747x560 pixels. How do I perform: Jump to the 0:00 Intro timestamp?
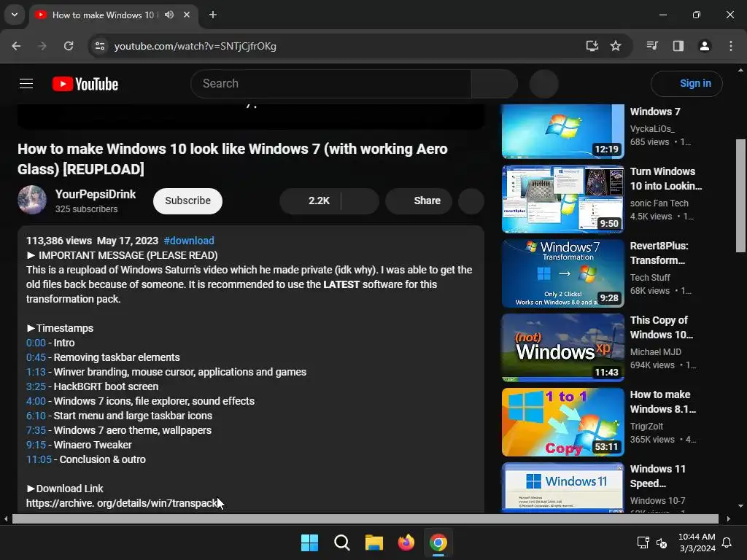36,343
